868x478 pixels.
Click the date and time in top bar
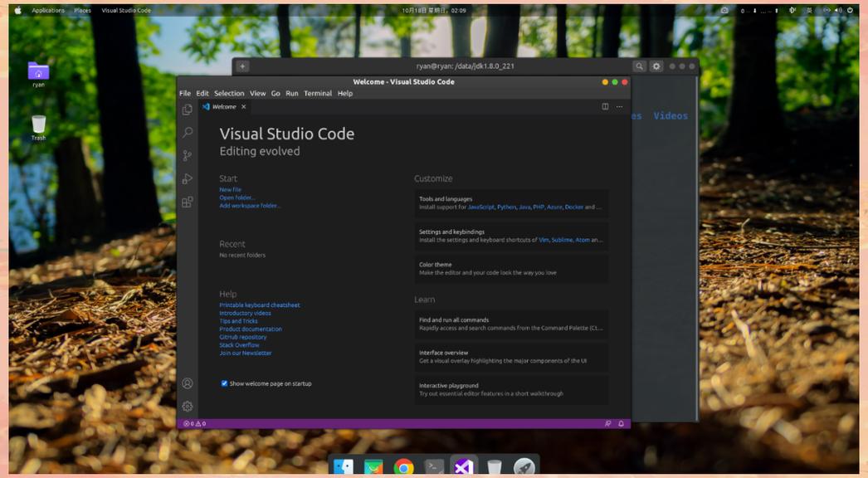point(434,10)
